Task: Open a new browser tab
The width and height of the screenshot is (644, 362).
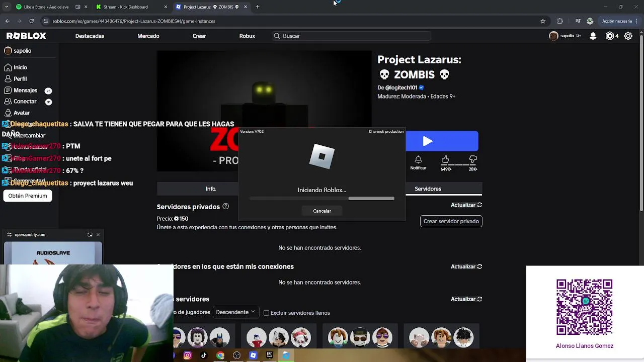Action: (x=258, y=7)
